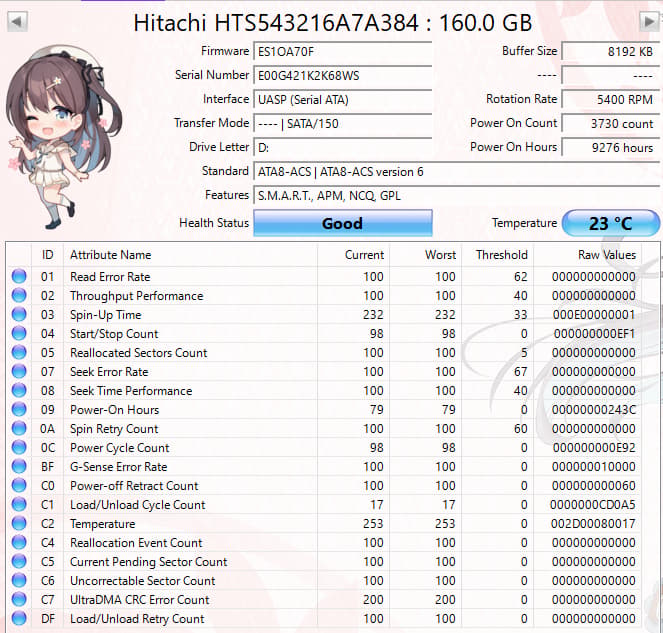The image size is (663, 633).
Task: Click status orb for Spin Retry Count
Action: click(x=19, y=428)
